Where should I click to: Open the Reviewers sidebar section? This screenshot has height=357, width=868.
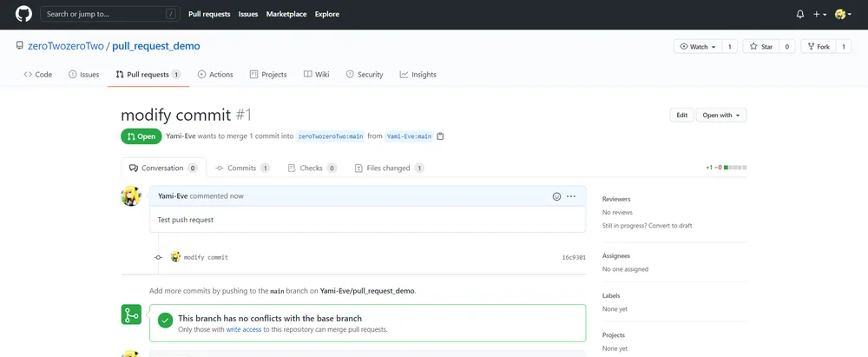tap(616, 199)
